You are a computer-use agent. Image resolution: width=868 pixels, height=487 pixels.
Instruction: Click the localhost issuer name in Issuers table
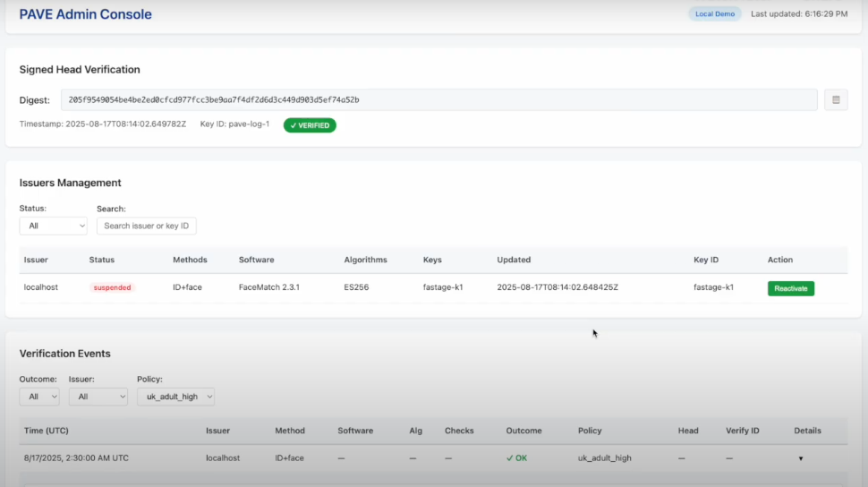(x=41, y=287)
